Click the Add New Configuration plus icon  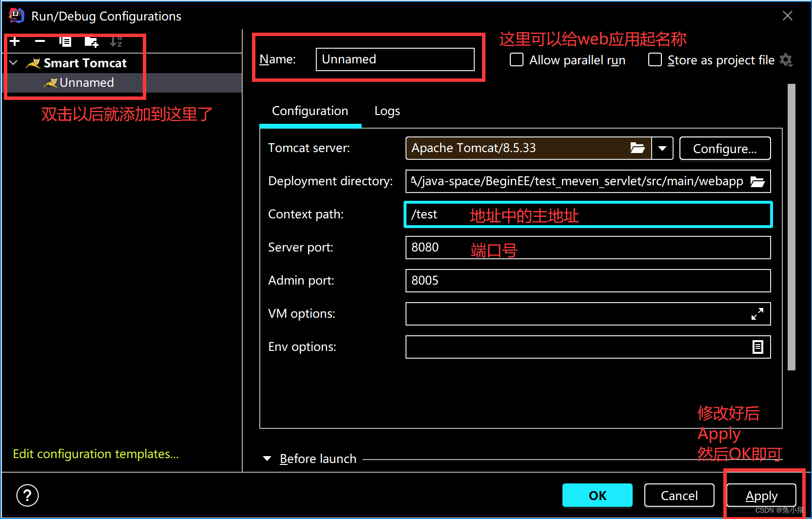point(15,41)
